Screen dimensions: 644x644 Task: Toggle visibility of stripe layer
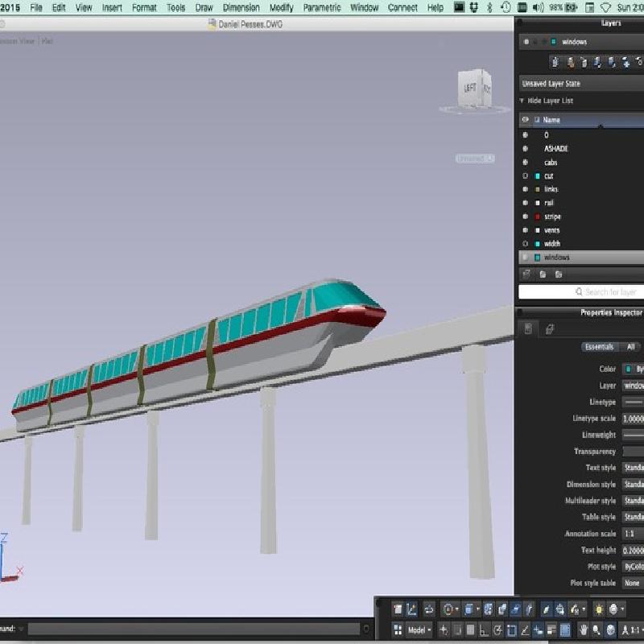click(x=525, y=217)
